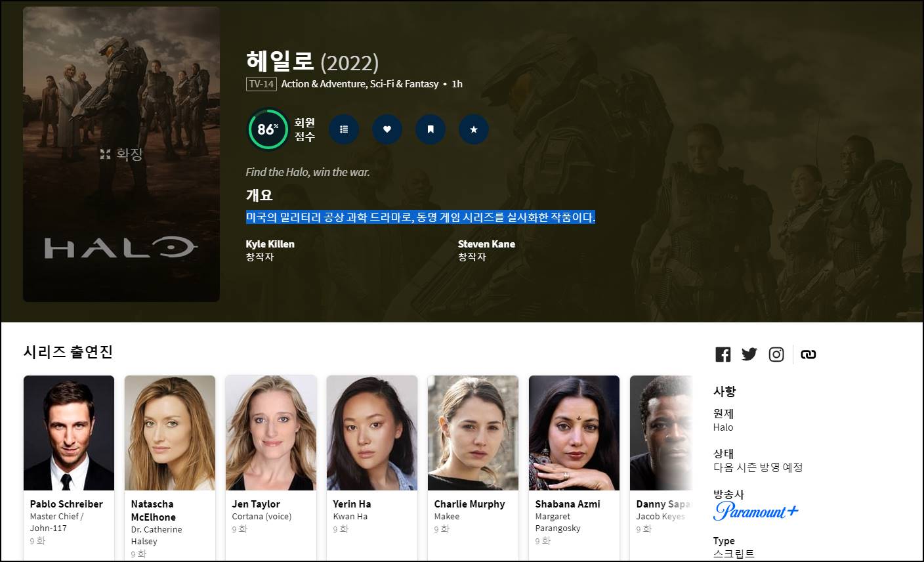Viewport: 924px width, 562px height.
Task: Click the TV-14 rating badge
Action: click(261, 84)
